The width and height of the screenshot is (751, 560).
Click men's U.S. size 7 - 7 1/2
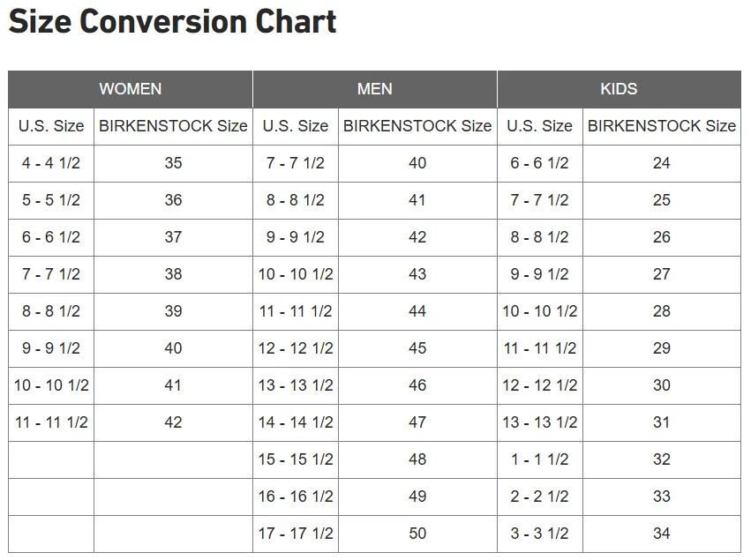pyautogui.click(x=296, y=163)
